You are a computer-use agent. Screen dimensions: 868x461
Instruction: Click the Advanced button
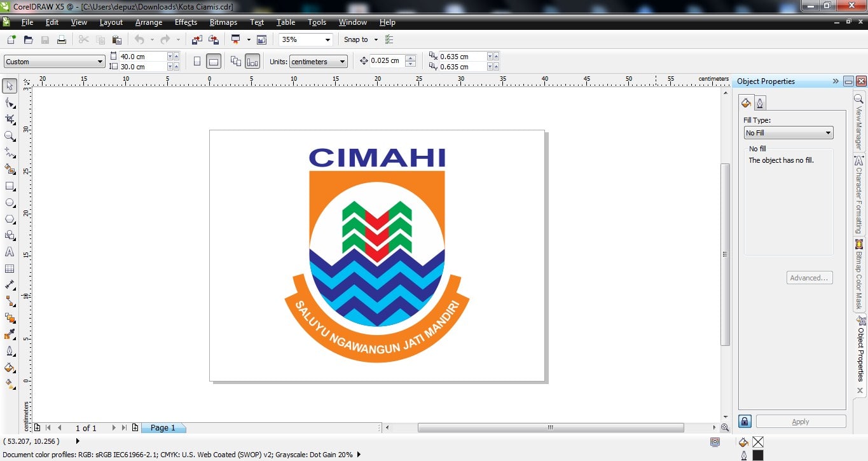[809, 277]
